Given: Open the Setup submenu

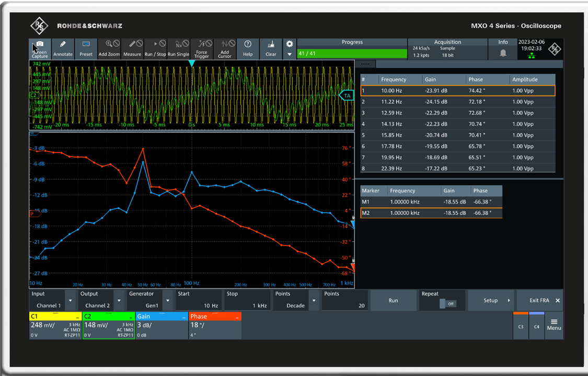Looking at the screenshot, I should (x=492, y=300).
